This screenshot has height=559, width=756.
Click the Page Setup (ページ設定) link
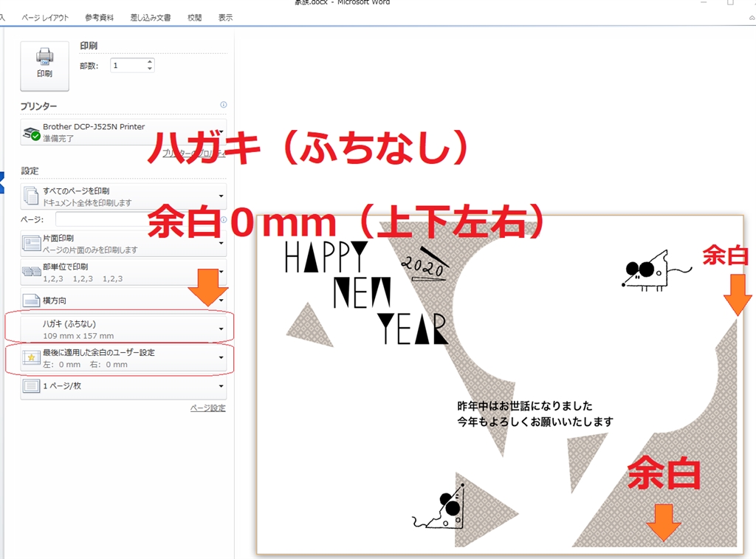click(207, 408)
